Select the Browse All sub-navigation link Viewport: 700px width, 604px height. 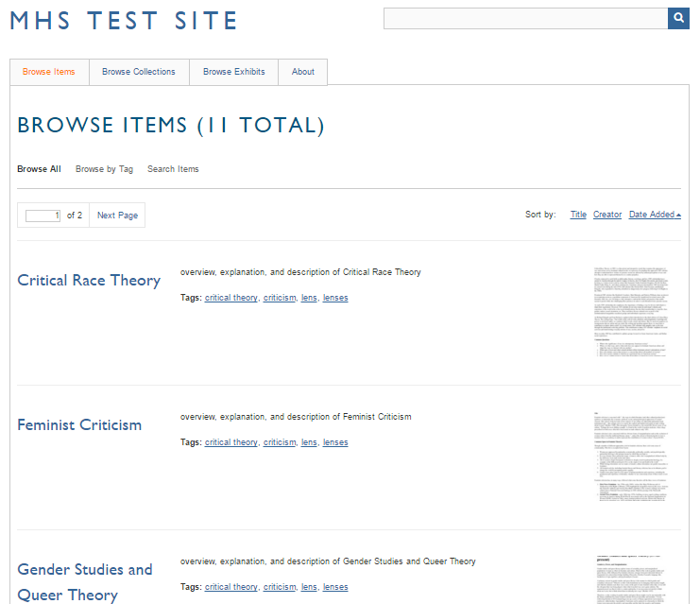pos(39,169)
